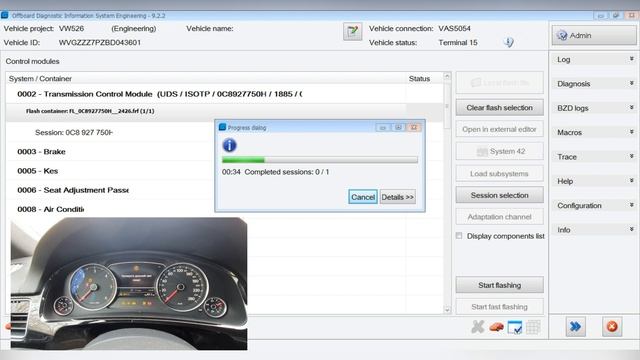Viewport: 640px width, 360px height.
Task: Click the instrument cluster photo thumbnail
Action: click(x=129, y=284)
